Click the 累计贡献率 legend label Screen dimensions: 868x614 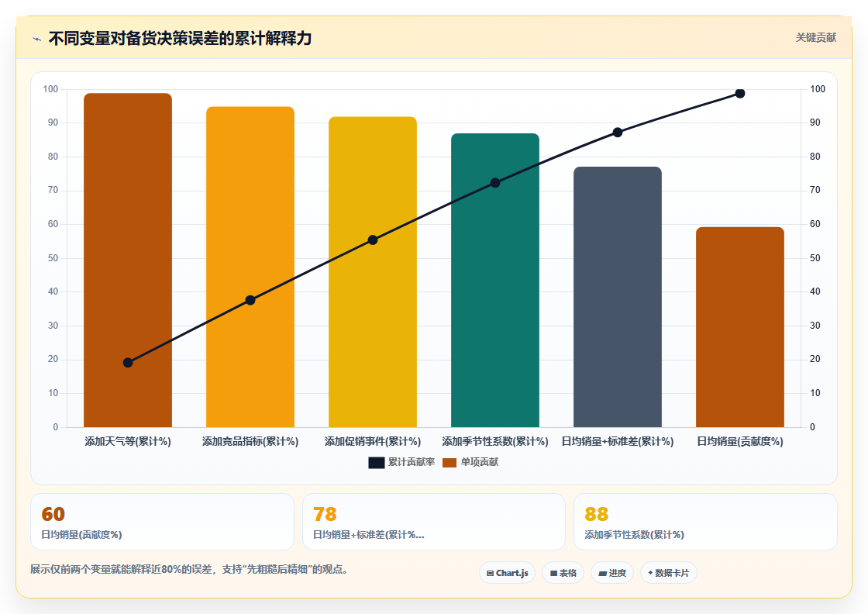(x=412, y=462)
